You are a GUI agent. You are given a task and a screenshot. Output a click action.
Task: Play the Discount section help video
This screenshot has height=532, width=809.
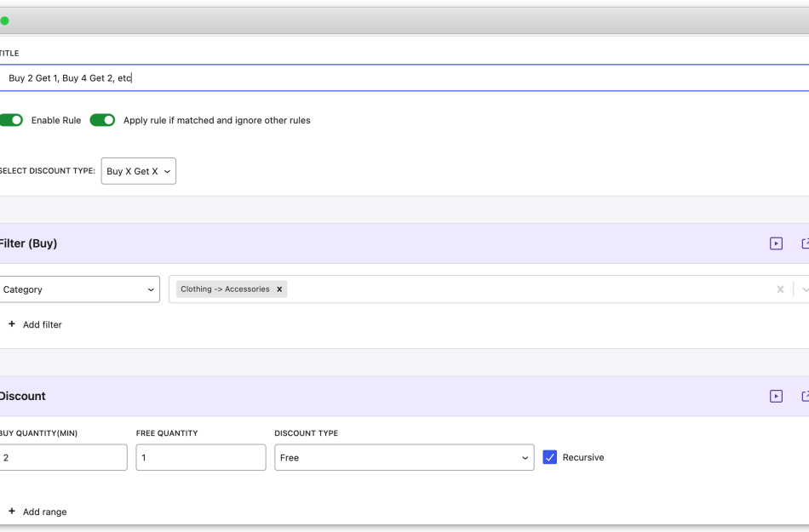pos(776,395)
